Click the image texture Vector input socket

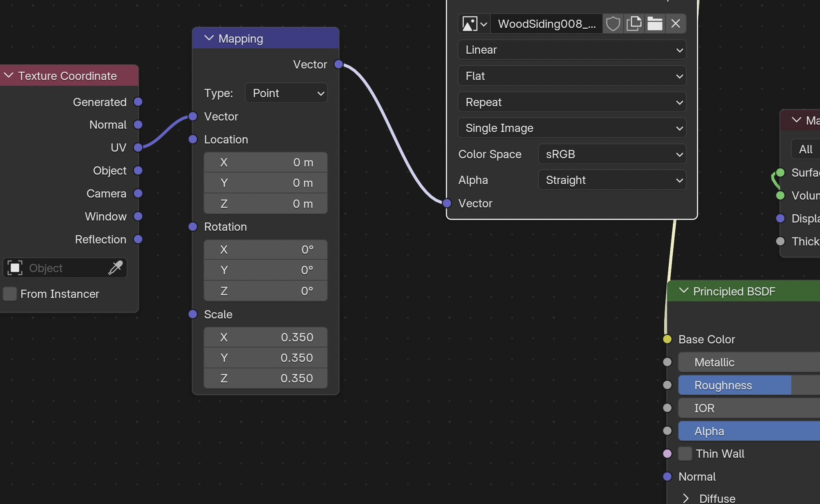pyautogui.click(x=447, y=203)
